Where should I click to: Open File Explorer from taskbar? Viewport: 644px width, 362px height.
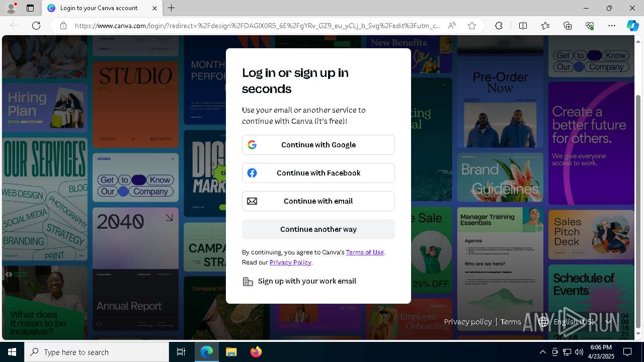(231, 352)
